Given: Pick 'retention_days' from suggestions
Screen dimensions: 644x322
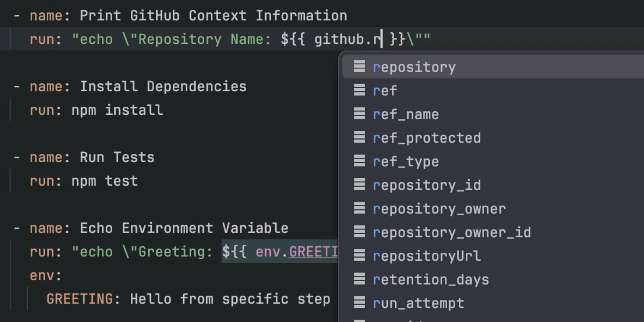Looking at the screenshot, I should pos(493,280).
